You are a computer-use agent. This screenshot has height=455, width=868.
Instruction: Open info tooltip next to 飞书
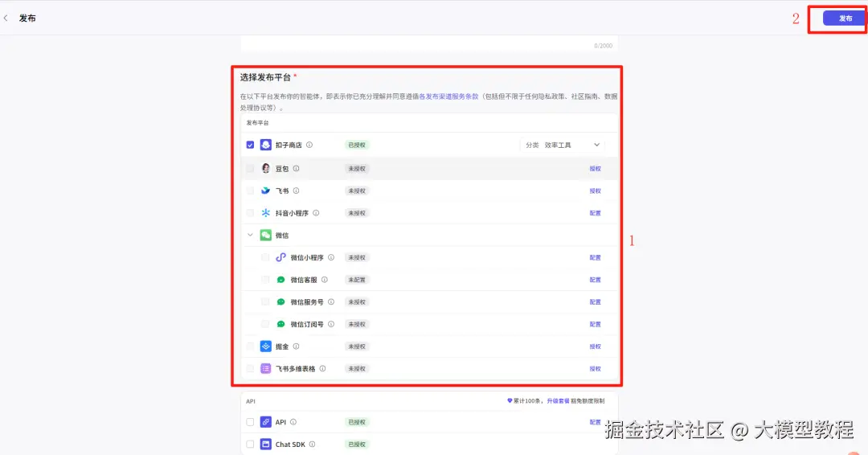[x=296, y=191]
